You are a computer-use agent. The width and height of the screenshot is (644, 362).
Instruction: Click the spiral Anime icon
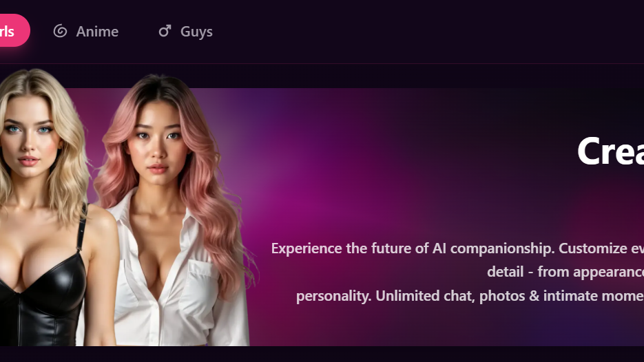(61, 31)
